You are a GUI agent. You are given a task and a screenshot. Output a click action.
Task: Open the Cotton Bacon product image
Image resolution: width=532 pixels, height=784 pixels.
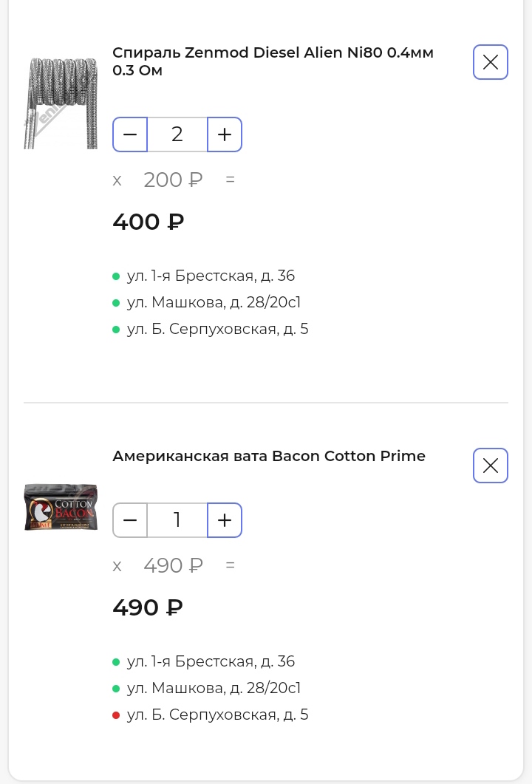(61, 507)
